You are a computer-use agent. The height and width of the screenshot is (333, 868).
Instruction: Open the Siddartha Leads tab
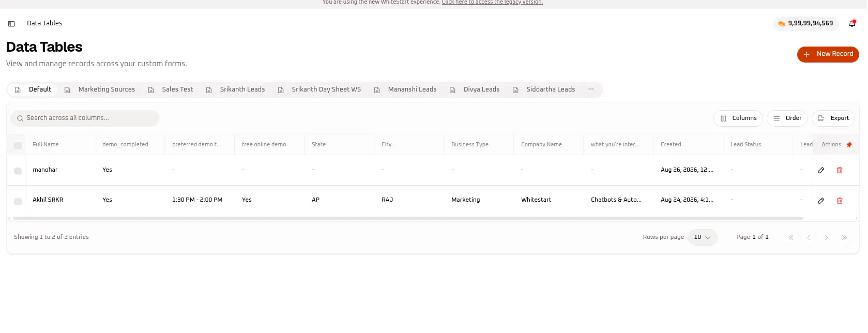[x=544, y=89]
